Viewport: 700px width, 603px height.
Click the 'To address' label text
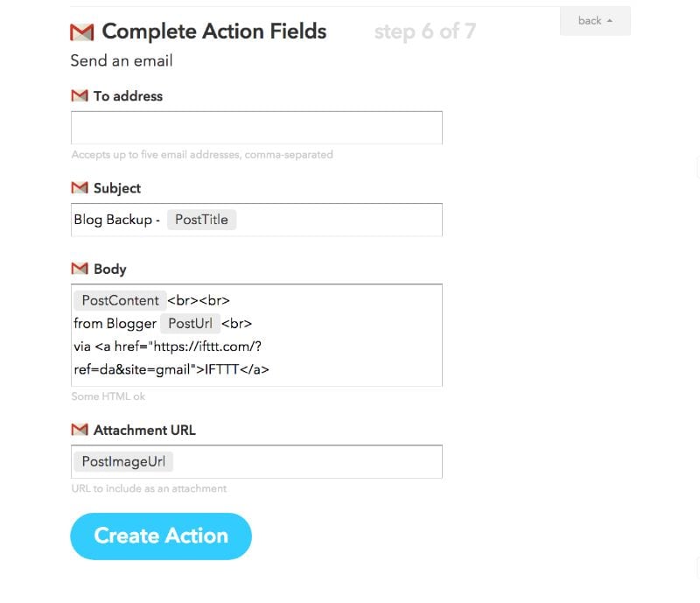coord(128,95)
